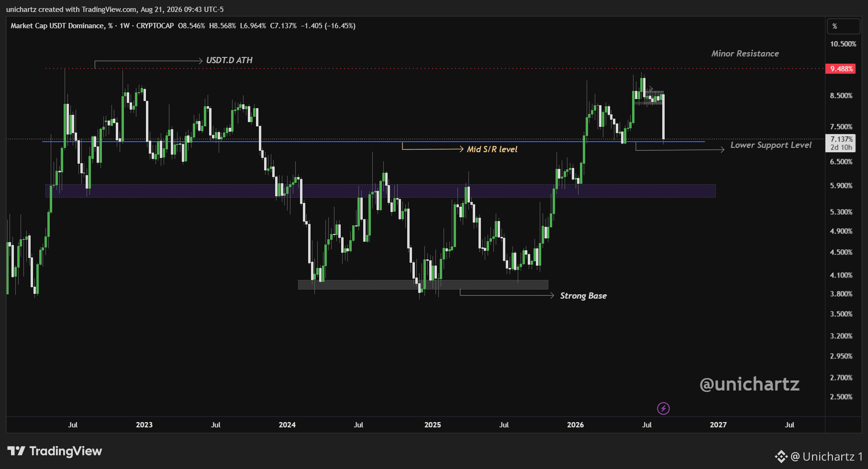The image size is (868, 469).
Task: Select the red dotted ATH resistance line
Action: 434,68
